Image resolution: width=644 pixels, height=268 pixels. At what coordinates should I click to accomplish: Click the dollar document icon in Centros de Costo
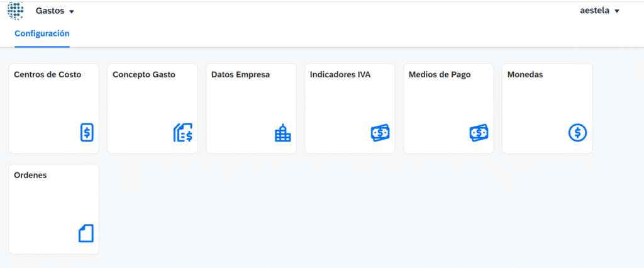click(x=87, y=133)
